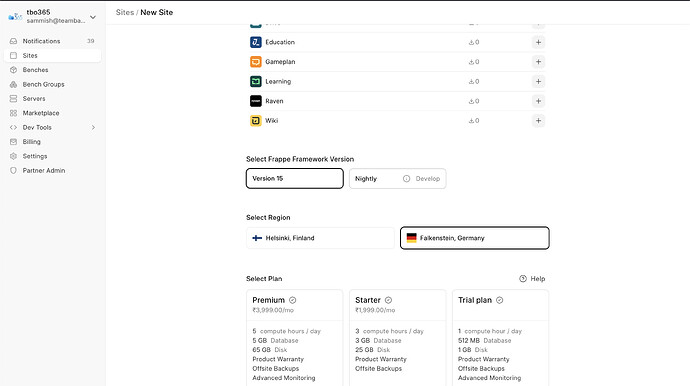
Task: Click the Education install count
Action: (474, 42)
